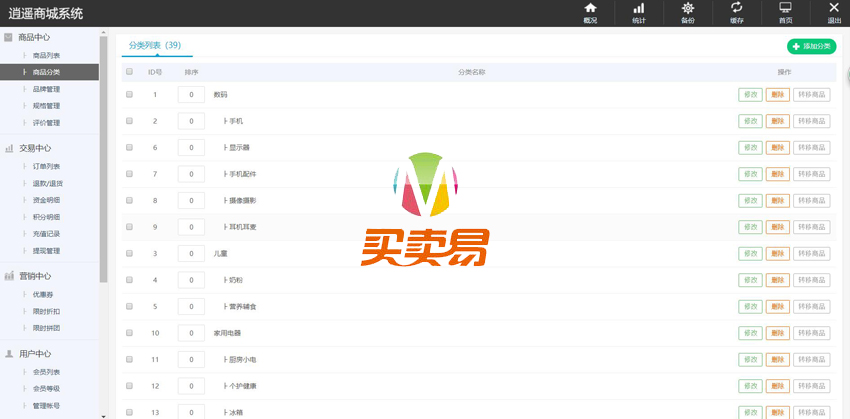
Task: Open 订单列表 in the sidebar
Action: click(46, 166)
